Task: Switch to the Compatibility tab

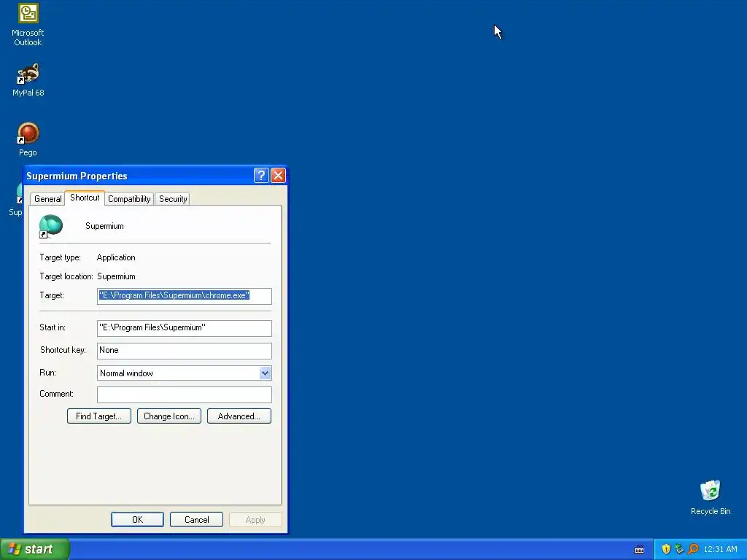Action: [x=129, y=199]
